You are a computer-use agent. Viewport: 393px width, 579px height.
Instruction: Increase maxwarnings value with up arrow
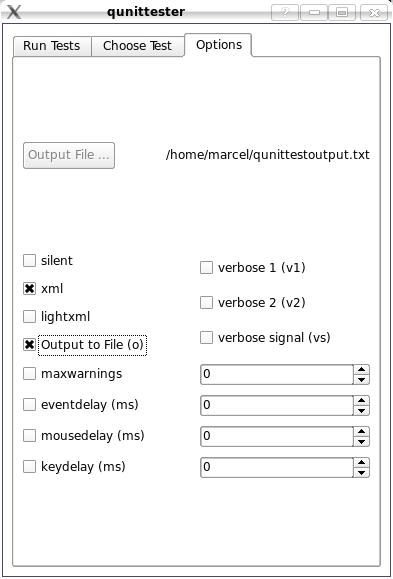(361, 370)
